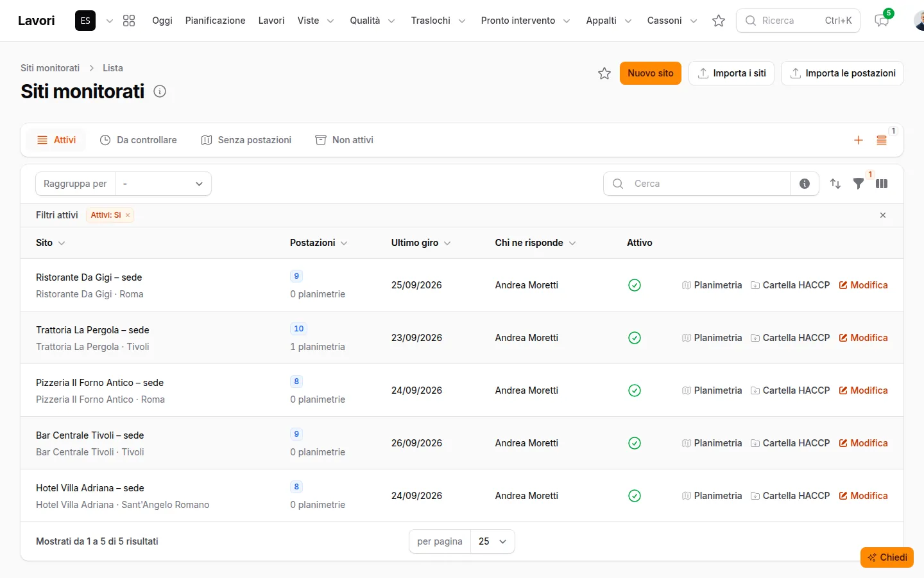
Task: Open the sort arrows icon
Action: [x=835, y=184]
